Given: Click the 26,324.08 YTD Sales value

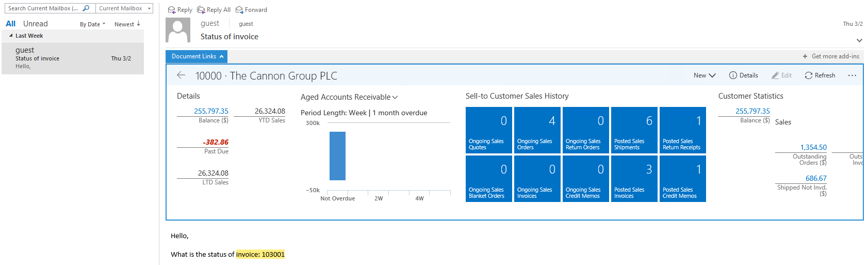Looking at the screenshot, I should pyautogui.click(x=270, y=111).
